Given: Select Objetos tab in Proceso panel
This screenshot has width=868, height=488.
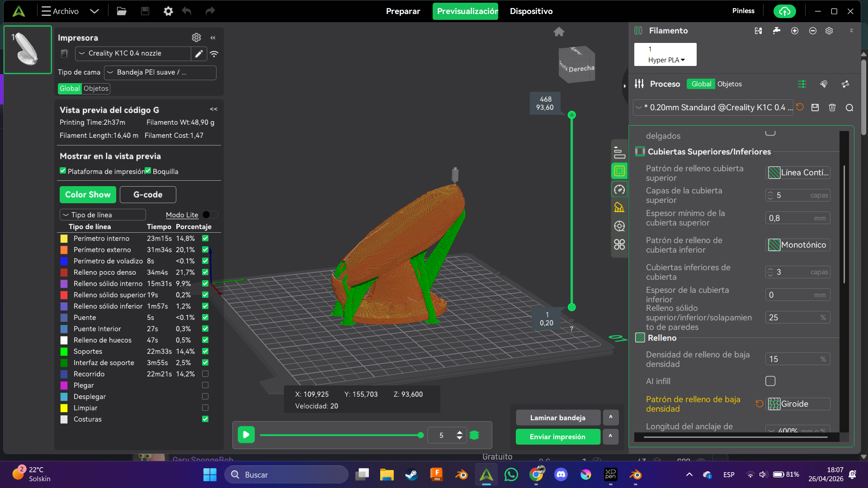Looking at the screenshot, I should tap(729, 84).
